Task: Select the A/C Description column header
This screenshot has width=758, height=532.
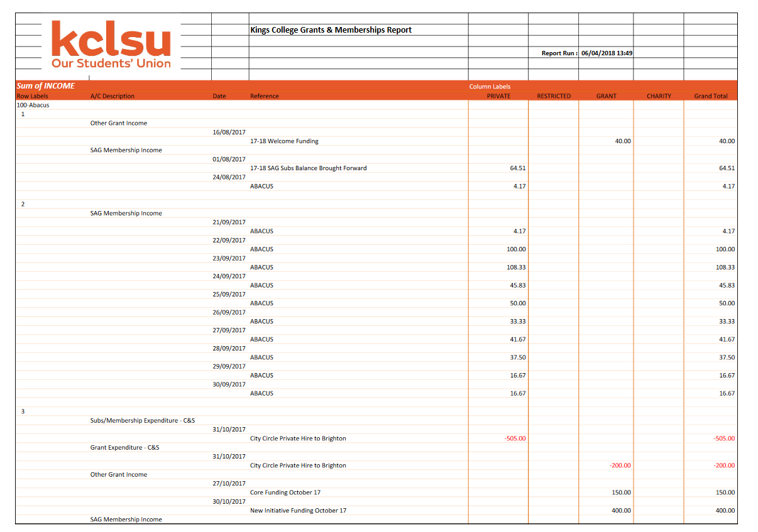Action: pos(113,96)
